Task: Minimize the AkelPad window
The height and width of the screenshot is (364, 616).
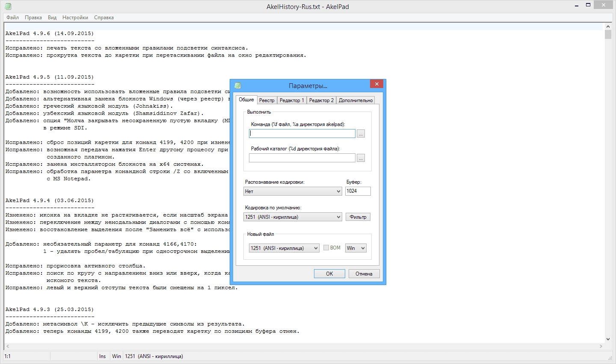Action: click(577, 5)
